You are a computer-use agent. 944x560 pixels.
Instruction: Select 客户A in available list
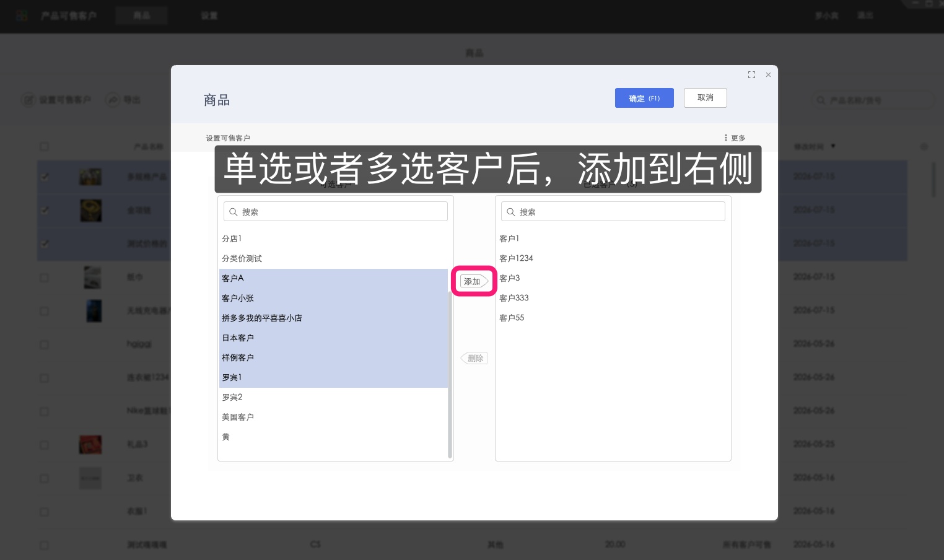(333, 278)
